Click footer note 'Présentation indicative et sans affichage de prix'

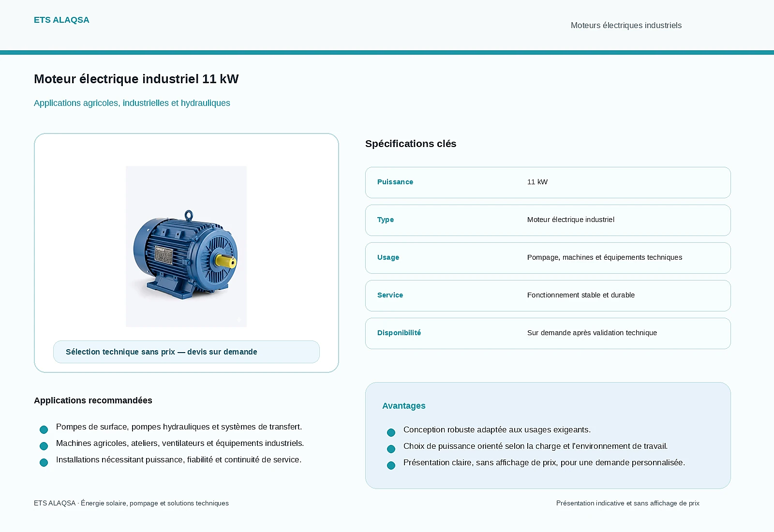point(628,503)
